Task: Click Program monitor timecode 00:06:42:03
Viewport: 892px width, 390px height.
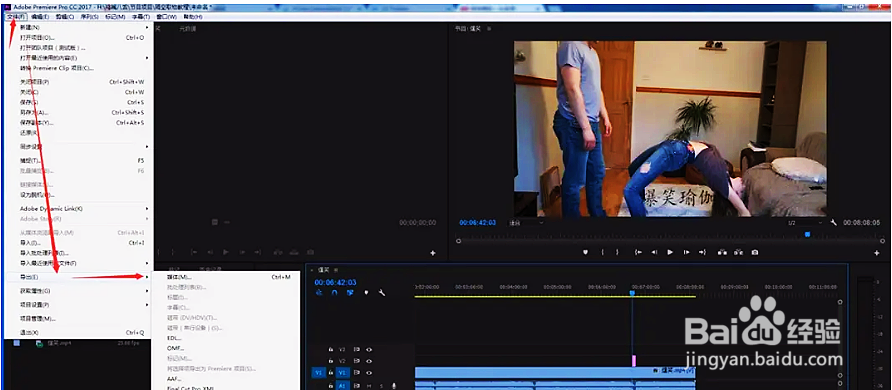Action: tap(477, 222)
